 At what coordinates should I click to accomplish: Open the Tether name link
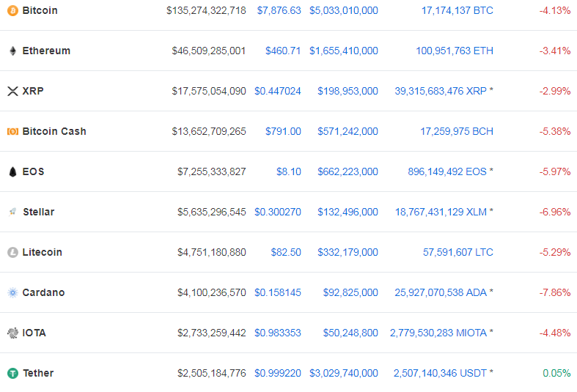pyautogui.click(x=38, y=373)
